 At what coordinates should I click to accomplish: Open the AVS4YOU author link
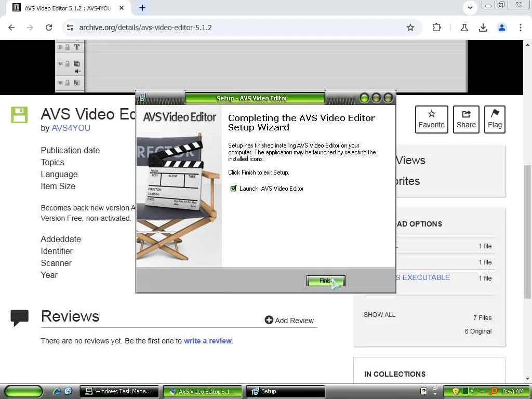[x=71, y=128]
